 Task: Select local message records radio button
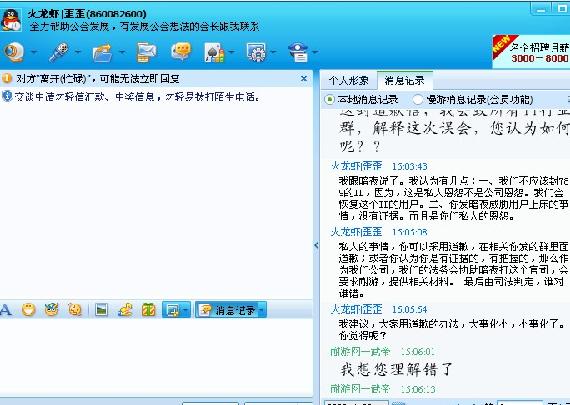coord(330,99)
